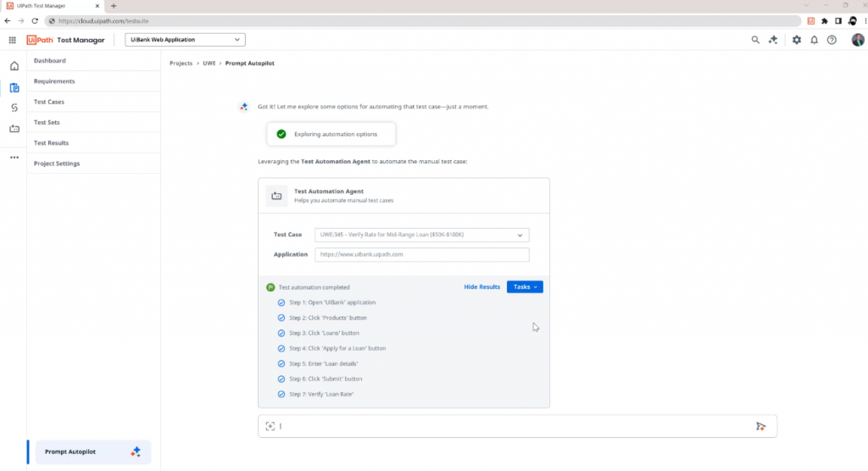The image size is (868, 471).
Task: Expand the UiBank Web Application project dropdown
Action: [185, 40]
